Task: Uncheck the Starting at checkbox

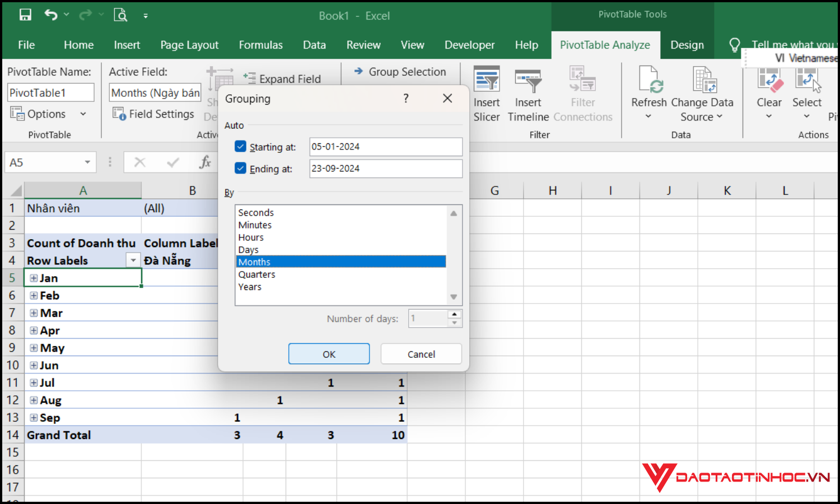Action: click(x=240, y=146)
